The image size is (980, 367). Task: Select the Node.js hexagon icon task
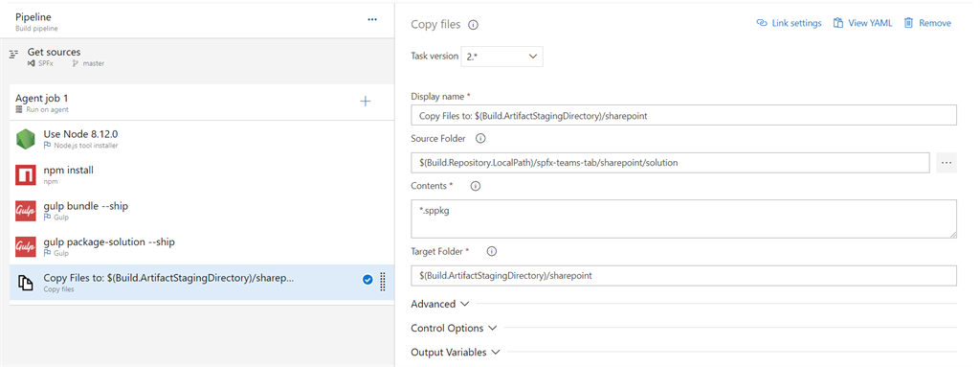[x=26, y=139]
